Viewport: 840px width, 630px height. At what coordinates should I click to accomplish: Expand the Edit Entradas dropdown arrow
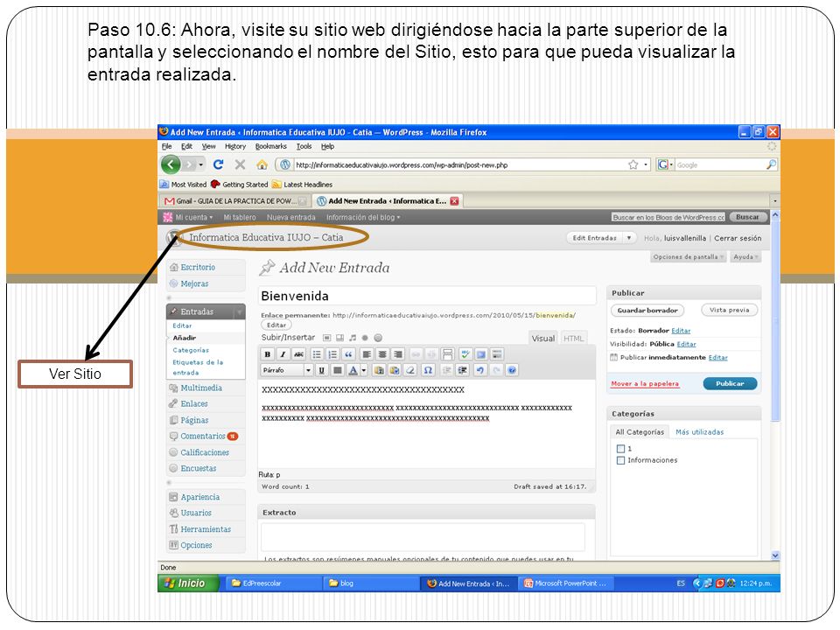point(629,238)
